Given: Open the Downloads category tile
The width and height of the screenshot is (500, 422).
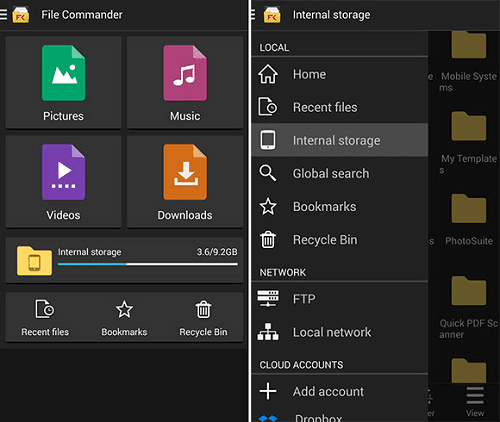Looking at the screenshot, I should (185, 181).
